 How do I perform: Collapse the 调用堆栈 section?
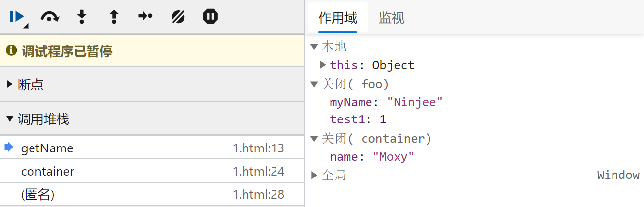(10, 119)
